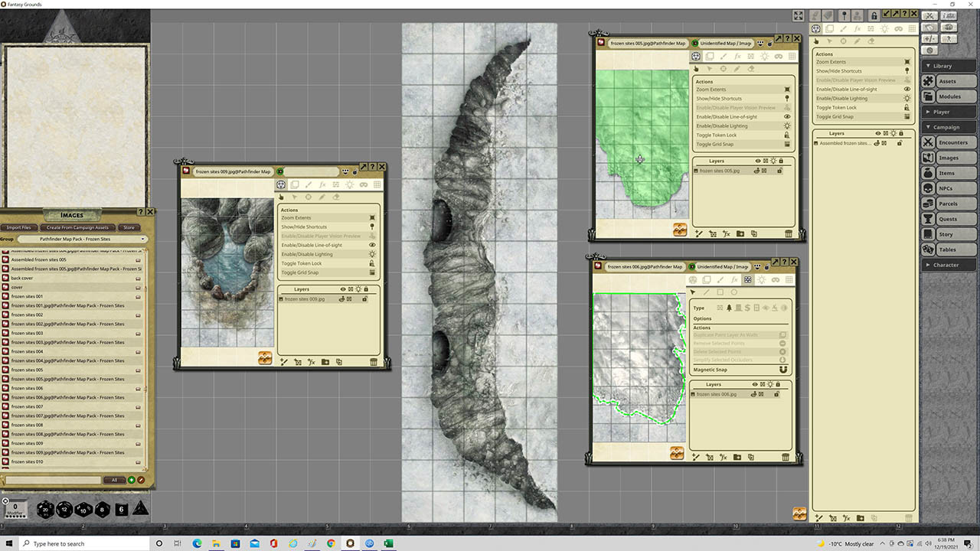Open the lighting sun icon in the map toolbar

click(350, 184)
